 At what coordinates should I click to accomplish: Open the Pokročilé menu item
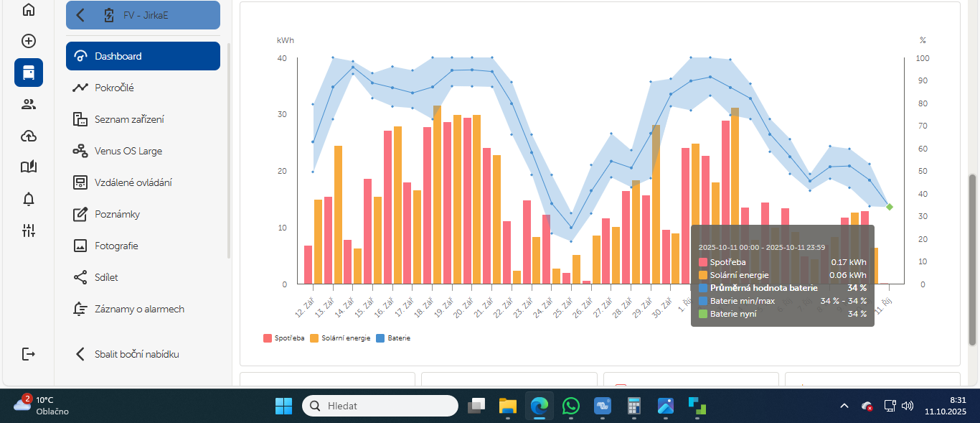tap(114, 88)
